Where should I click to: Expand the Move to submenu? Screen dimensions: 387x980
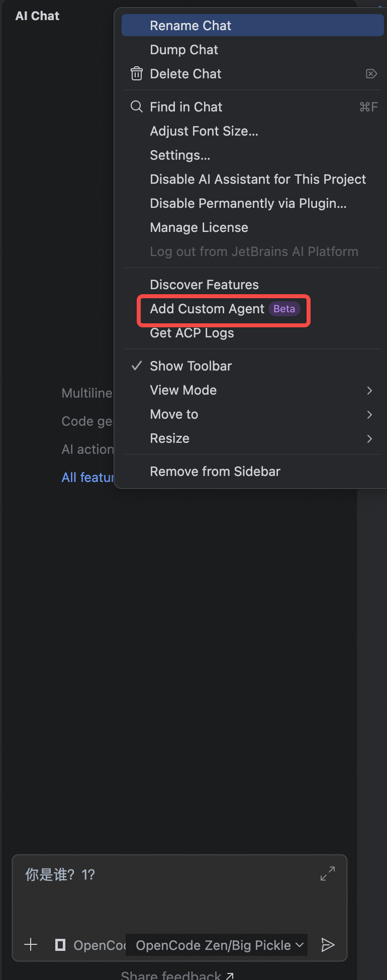click(x=370, y=414)
